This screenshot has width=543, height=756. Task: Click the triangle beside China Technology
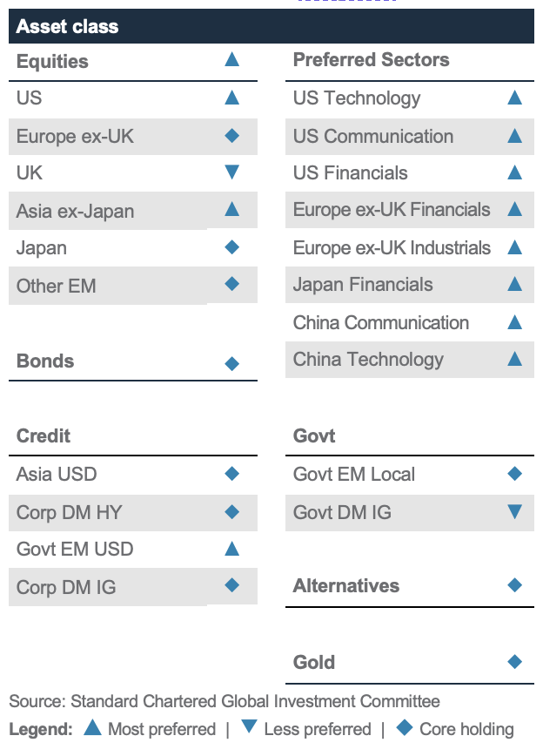(514, 359)
